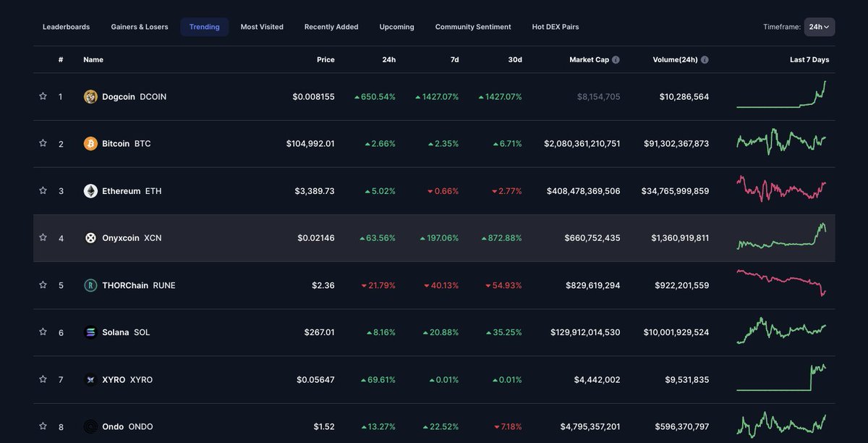Open the Community Sentiment tab
868x443 pixels.
pos(472,26)
